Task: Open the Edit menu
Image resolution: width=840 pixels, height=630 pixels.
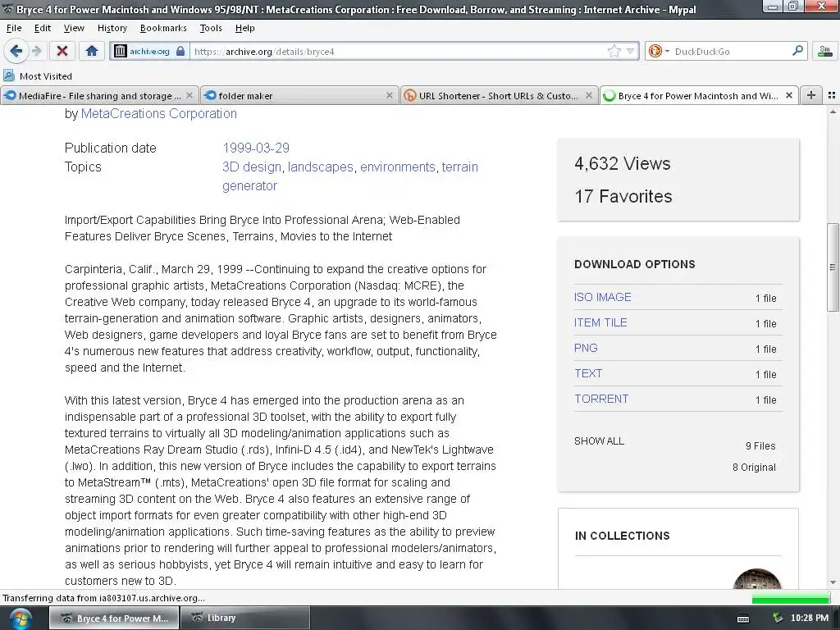Action: [x=43, y=28]
